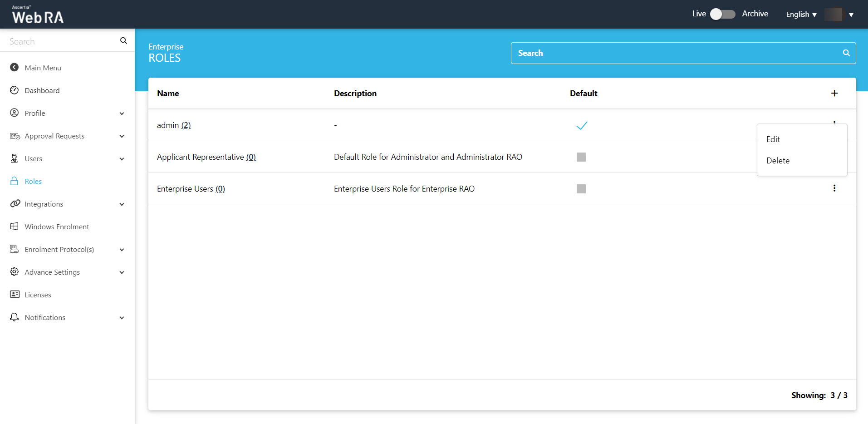Open the Licenses page icon
Screen dimensions: 868x424
pos(15,295)
